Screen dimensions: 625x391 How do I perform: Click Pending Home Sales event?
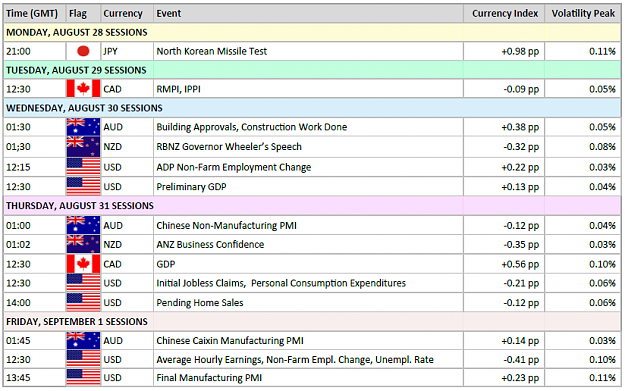tap(200, 303)
